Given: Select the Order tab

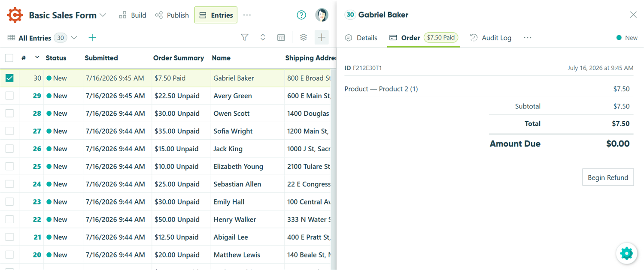Looking at the screenshot, I should 423,38.
